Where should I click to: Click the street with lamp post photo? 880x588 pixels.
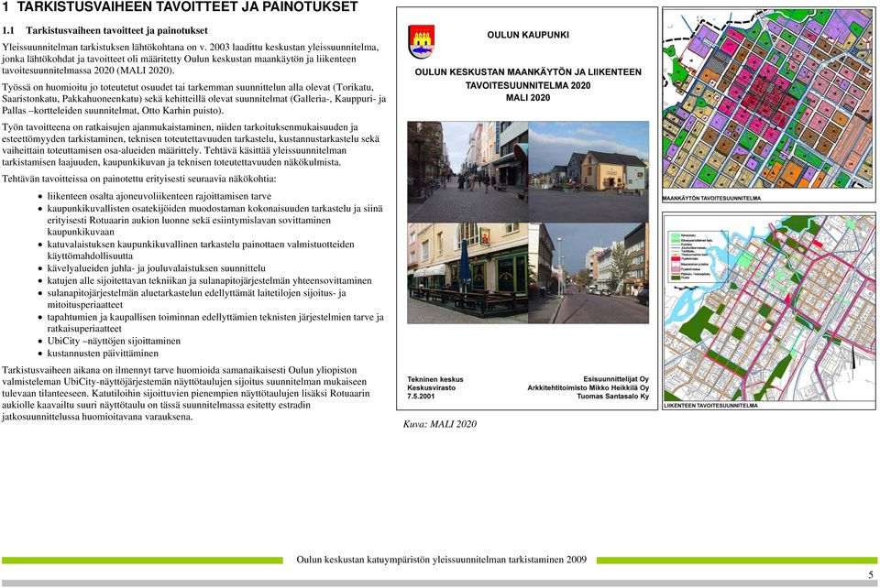[x=588, y=273]
